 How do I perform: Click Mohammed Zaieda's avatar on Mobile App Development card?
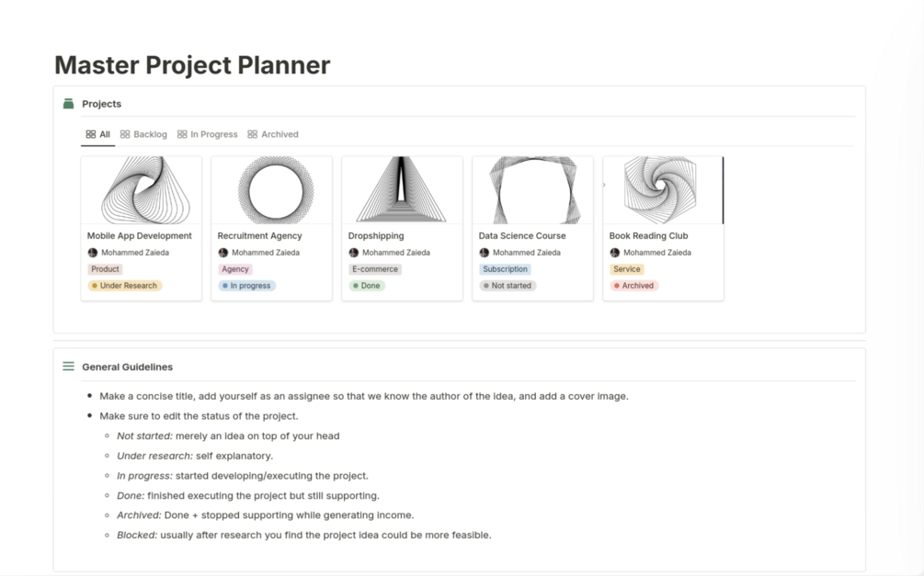click(x=92, y=252)
